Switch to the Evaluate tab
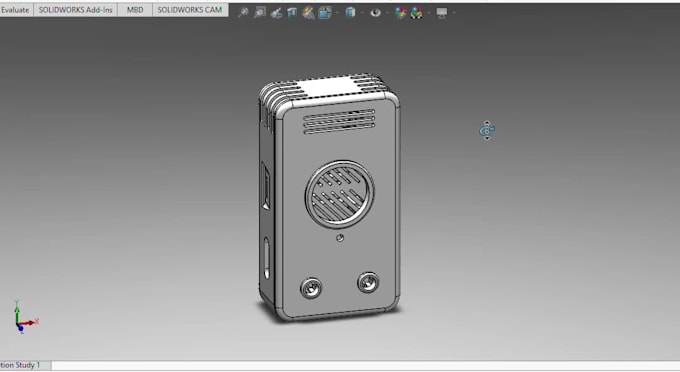Image resolution: width=680 pixels, height=372 pixels. pos(16,10)
